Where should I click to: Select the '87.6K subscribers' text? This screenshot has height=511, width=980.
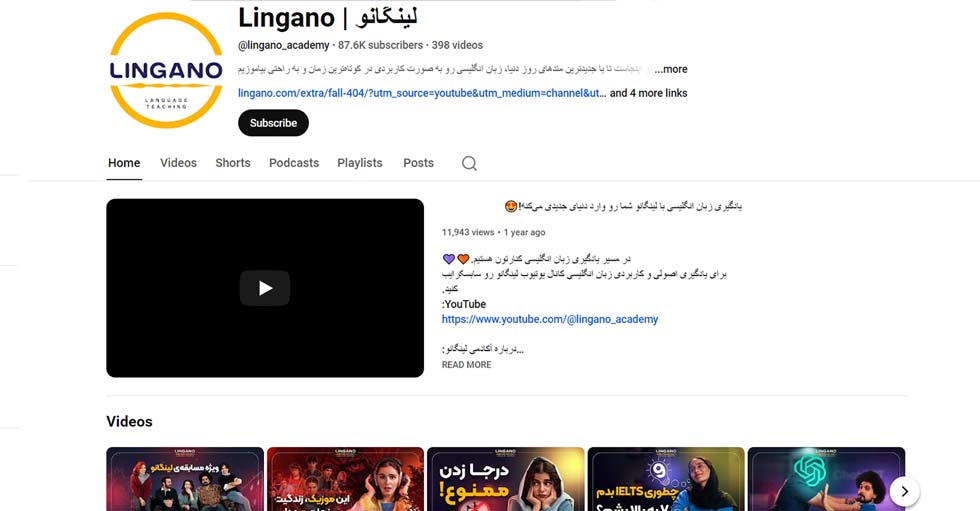coord(380,45)
